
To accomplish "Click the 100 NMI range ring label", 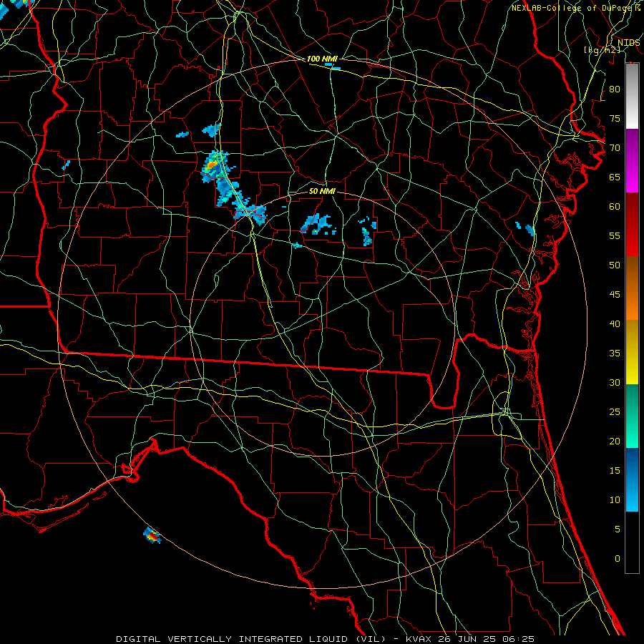I will click(x=322, y=59).
